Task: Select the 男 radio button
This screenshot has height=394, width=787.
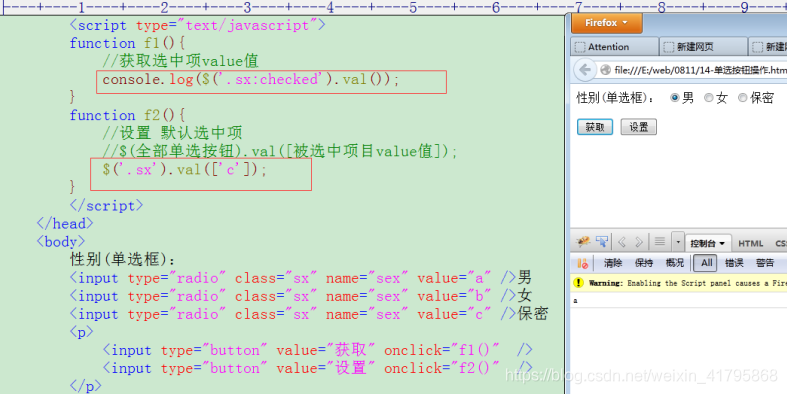Action: click(x=675, y=98)
